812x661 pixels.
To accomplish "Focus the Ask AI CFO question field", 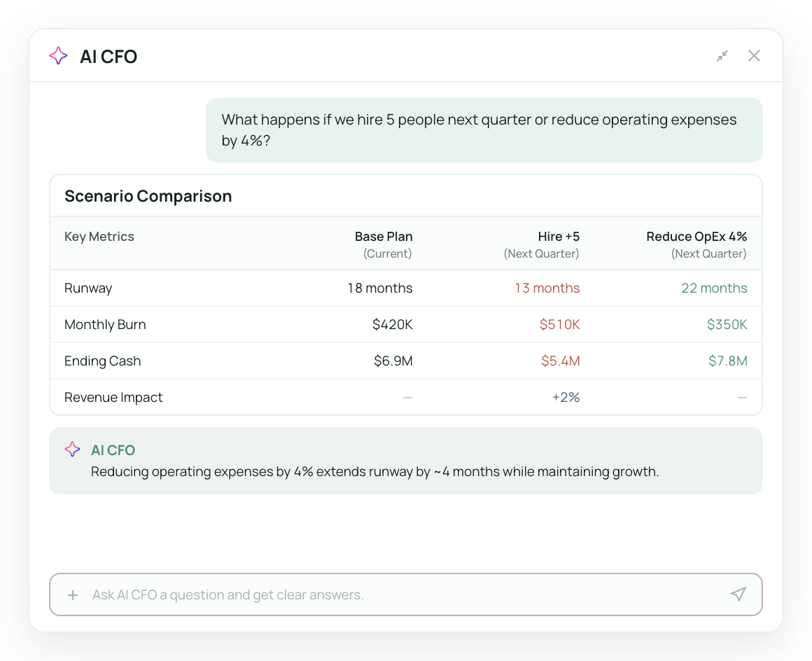I will point(406,594).
